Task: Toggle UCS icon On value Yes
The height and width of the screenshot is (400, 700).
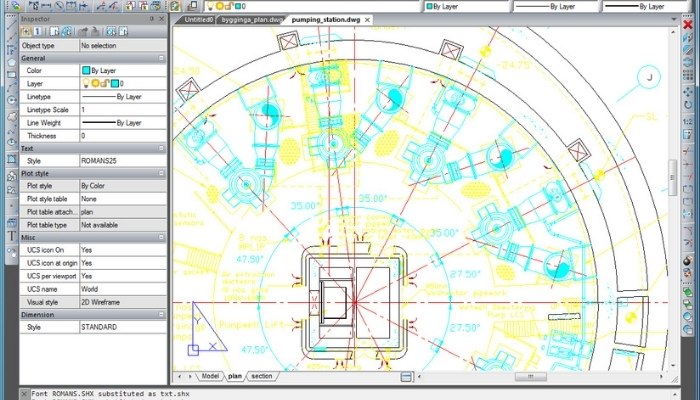Action: pyautogui.click(x=123, y=250)
